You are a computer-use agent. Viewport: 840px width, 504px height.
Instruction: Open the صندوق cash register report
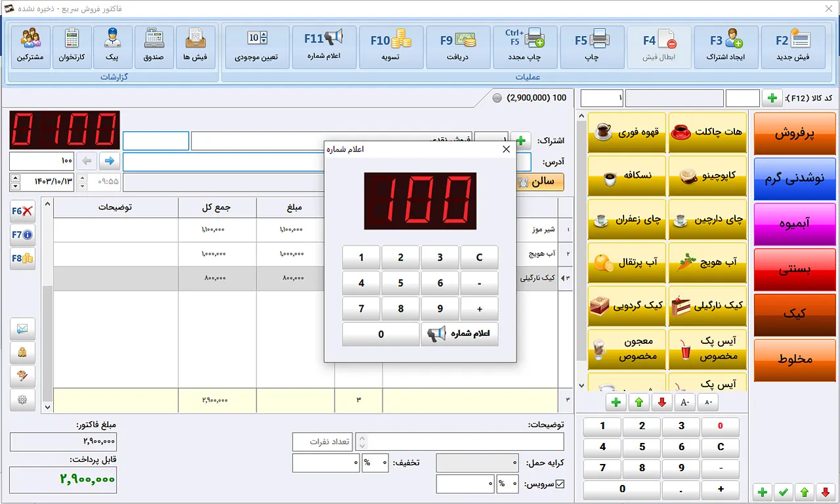[x=154, y=47]
